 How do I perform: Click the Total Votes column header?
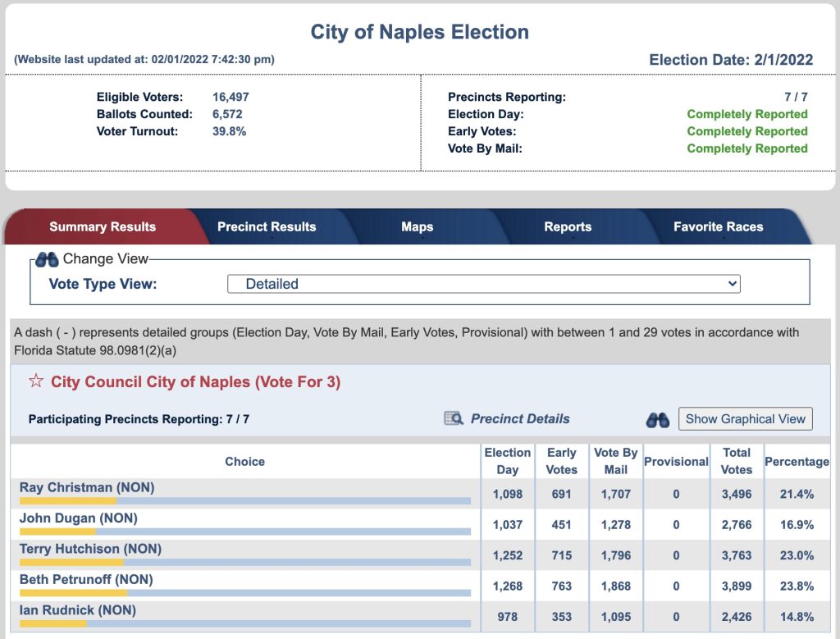click(736, 461)
